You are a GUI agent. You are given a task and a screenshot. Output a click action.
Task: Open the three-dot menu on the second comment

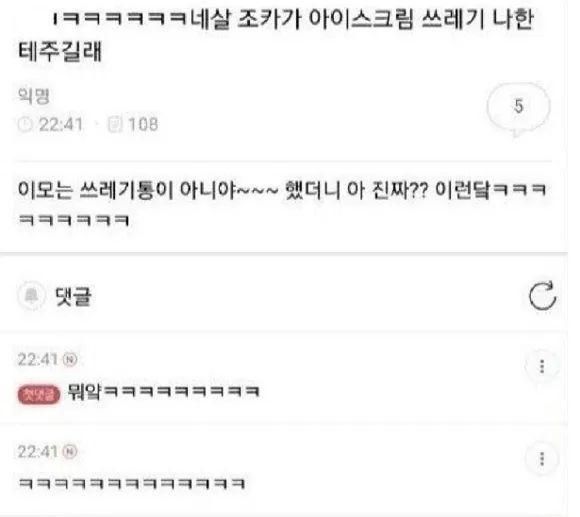542,459
